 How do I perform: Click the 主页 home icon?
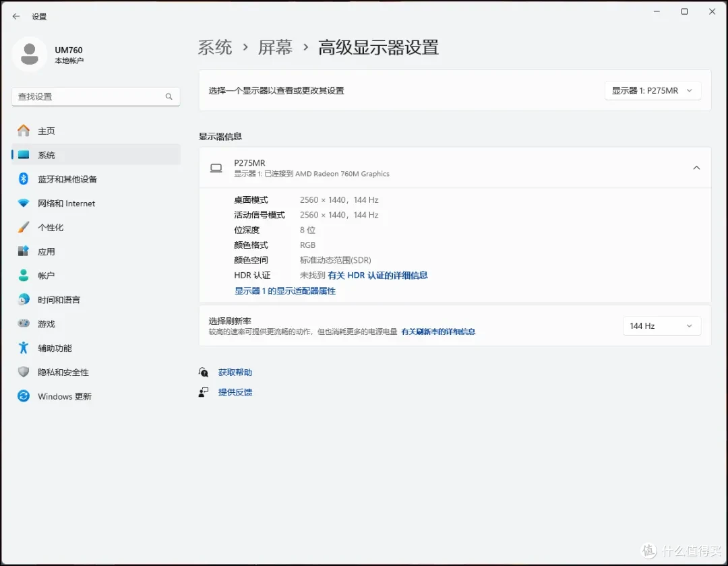[24, 131]
